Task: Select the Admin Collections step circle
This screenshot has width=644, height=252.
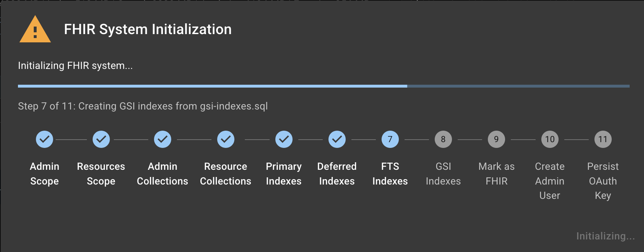Action: (x=163, y=139)
